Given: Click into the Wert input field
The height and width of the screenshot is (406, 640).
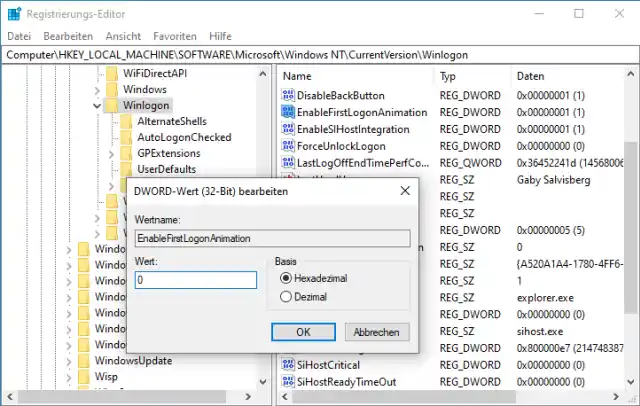Looking at the screenshot, I should click(196, 281).
